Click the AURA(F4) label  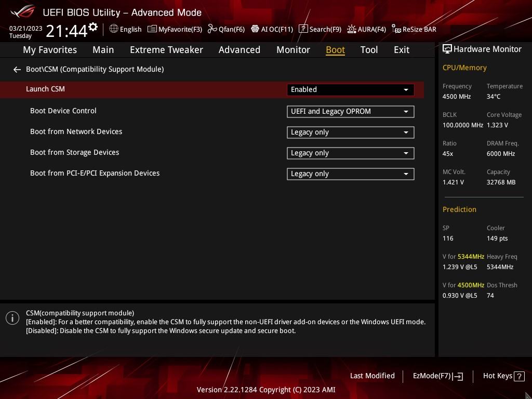coord(371,29)
